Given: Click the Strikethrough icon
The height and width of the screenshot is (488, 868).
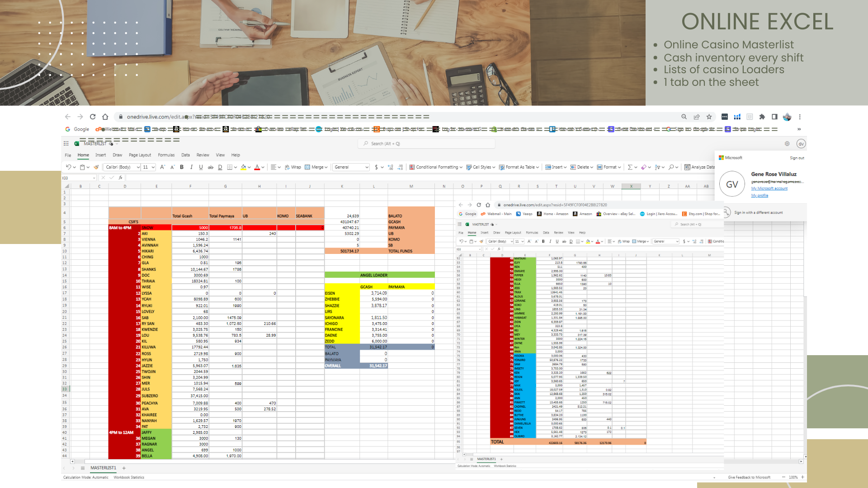Looking at the screenshot, I should (x=210, y=167).
